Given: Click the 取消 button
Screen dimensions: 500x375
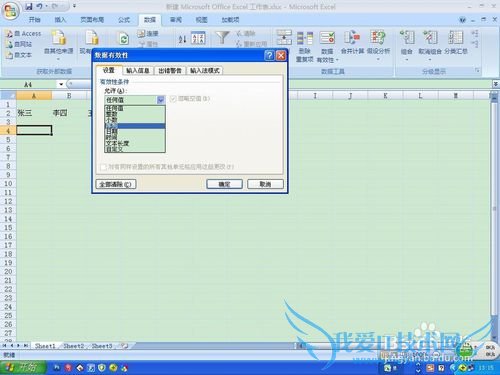Looking at the screenshot, I should pos(265,184).
